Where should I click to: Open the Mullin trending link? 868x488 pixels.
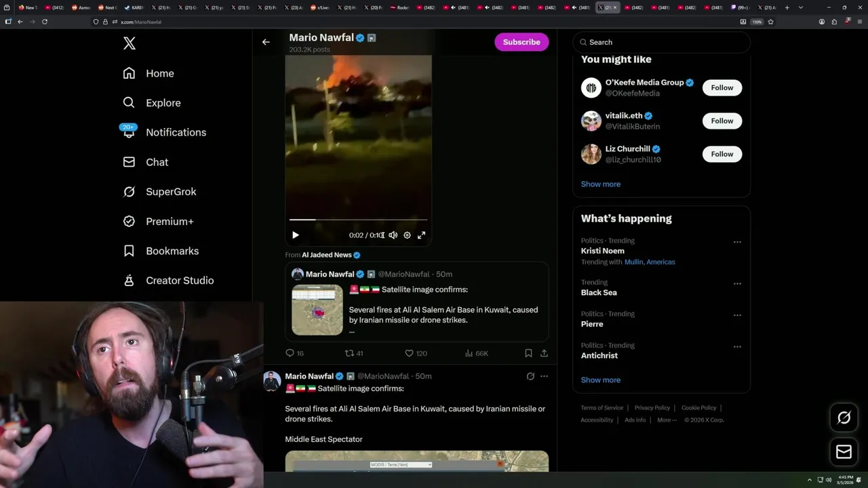tap(633, 262)
